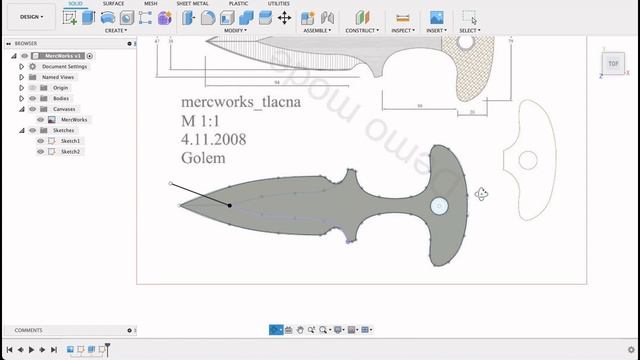The image size is (640, 360).
Task: Switch to the PLASTIC tab
Action: 238,3
